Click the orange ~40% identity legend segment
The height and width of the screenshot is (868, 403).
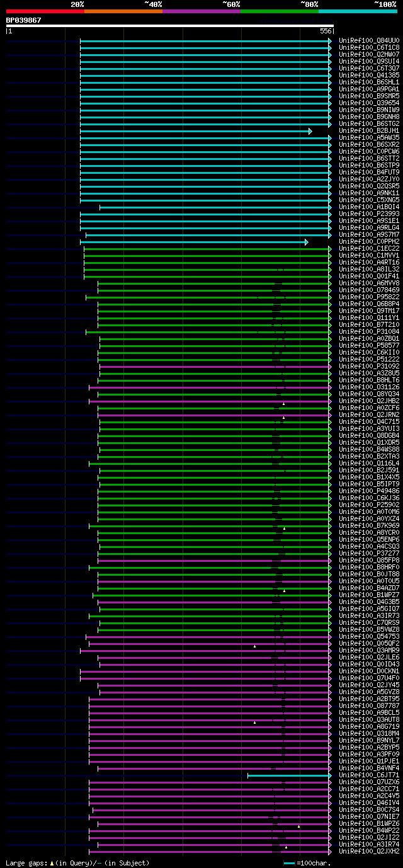click(123, 11)
